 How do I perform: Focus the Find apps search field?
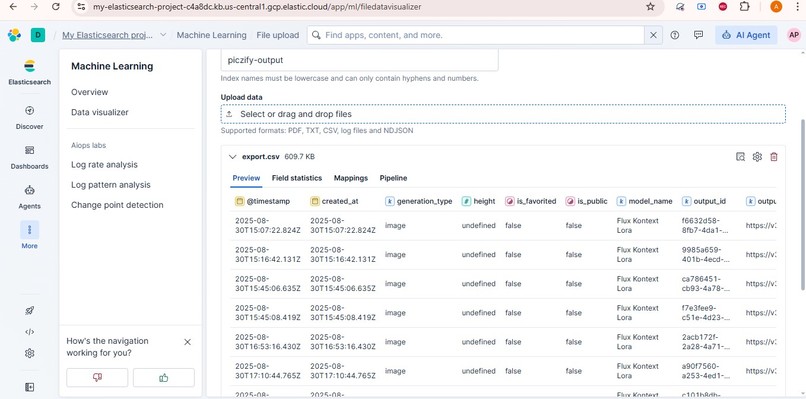tap(475, 35)
